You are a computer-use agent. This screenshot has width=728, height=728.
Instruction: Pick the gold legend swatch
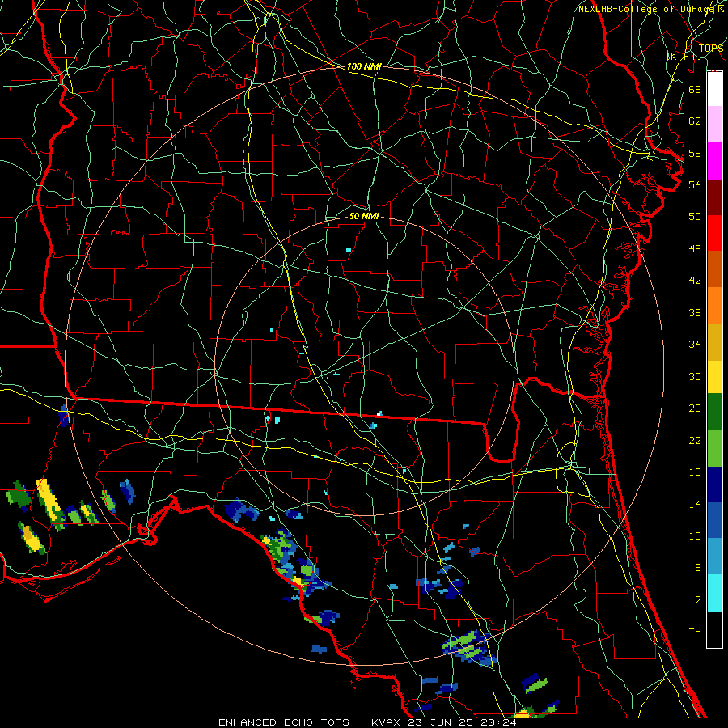(x=714, y=342)
